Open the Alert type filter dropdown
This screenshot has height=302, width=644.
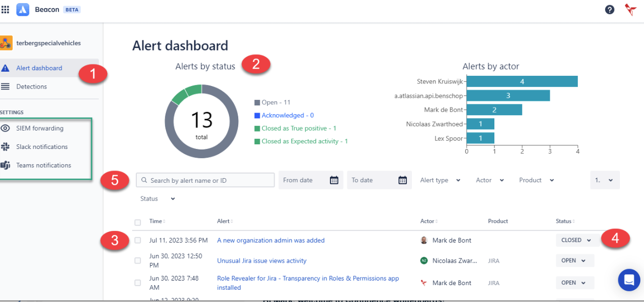click(x=440, y=180)
